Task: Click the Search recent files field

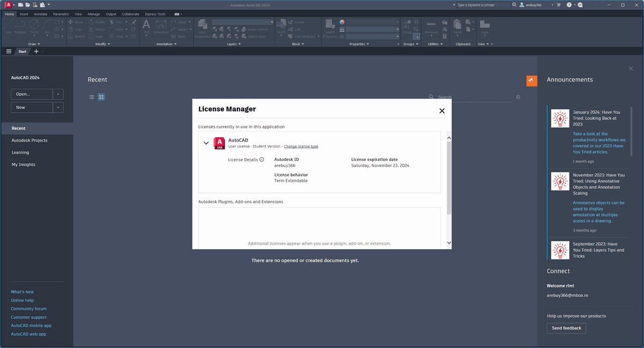Action: coord(467,97)
